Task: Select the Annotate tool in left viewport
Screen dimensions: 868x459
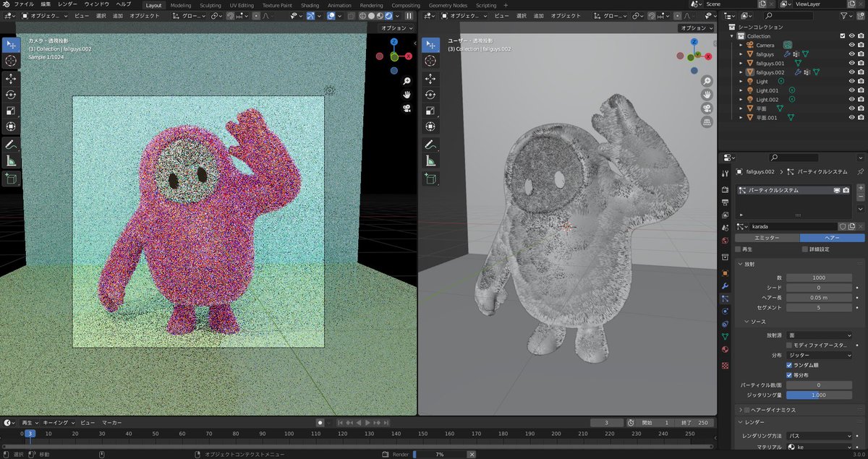Action: tap(11, 145)
